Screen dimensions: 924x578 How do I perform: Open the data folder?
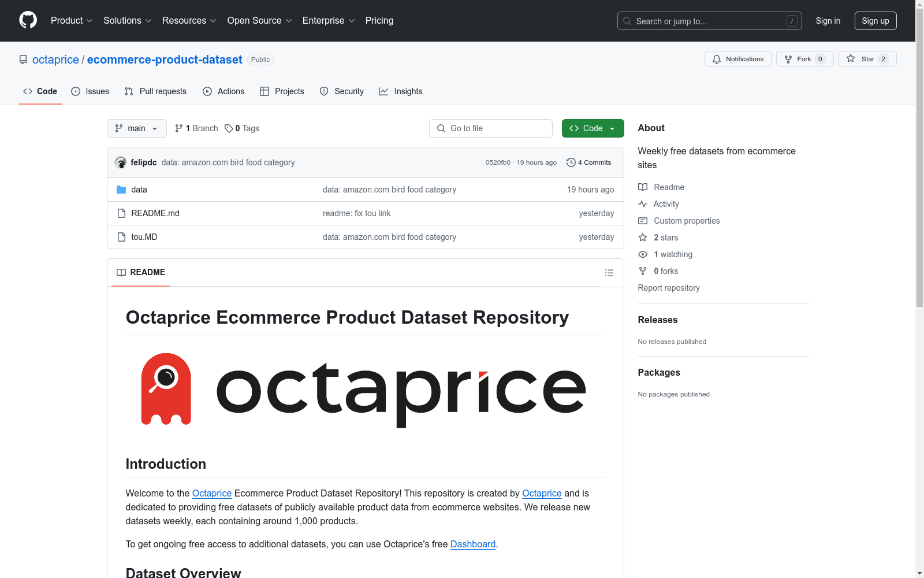(x=139, y=190)
